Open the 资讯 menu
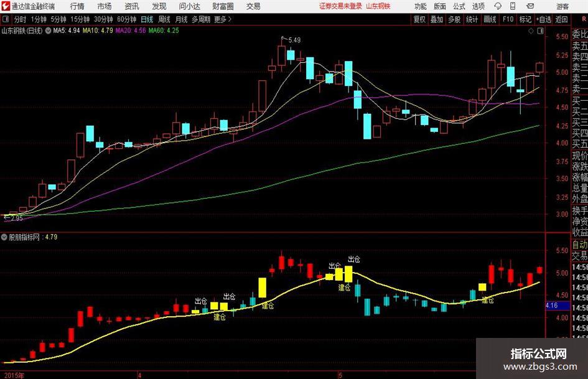Screen dimensions: 588x379 pyautogui.click(x=132, y=6)
